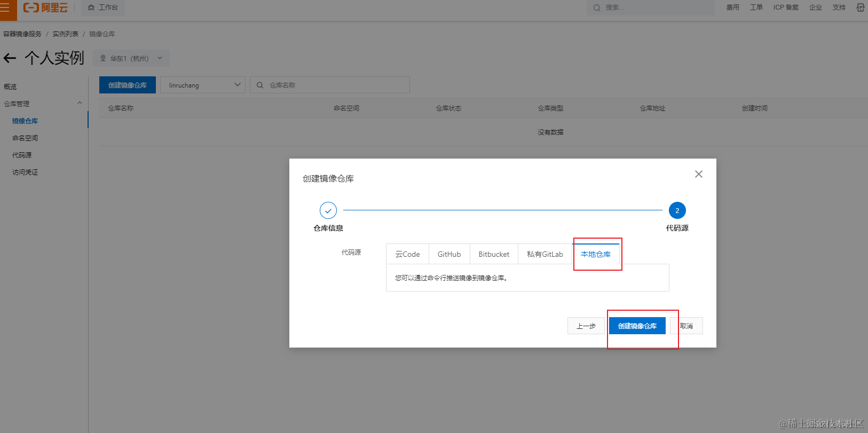868x433 pixels.
Task: Click the location pin icon in region selector
Action: [x=103, y=58]
